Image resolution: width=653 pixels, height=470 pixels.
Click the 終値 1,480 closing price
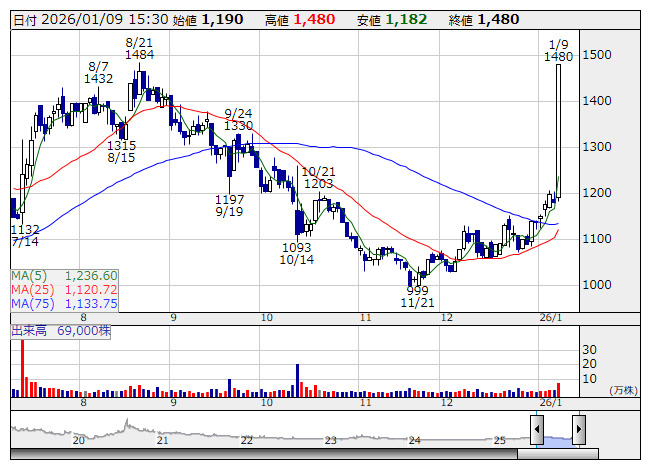point(484,20)
